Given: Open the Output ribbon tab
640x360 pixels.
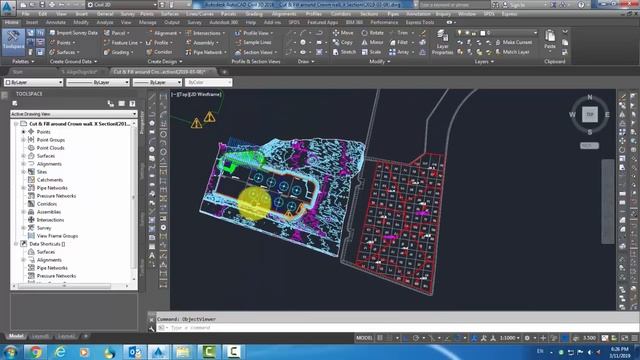Looking at the screenshot, I should click(172, 22).
